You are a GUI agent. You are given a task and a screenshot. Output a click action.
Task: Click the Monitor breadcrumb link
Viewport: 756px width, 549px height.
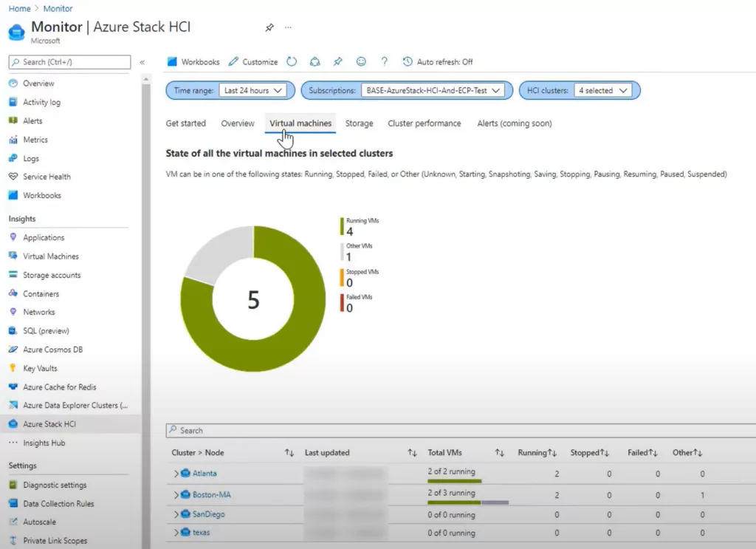point(58,9)
